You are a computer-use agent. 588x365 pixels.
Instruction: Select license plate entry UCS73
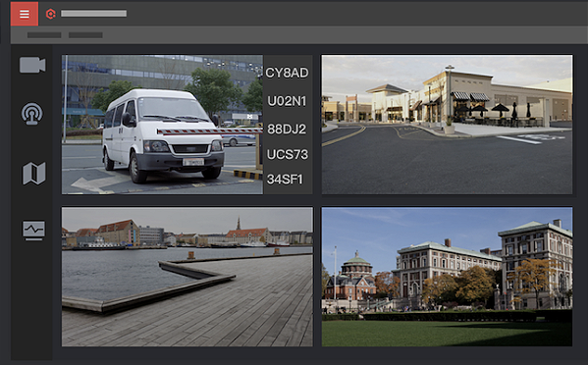(x=288, y=154)
